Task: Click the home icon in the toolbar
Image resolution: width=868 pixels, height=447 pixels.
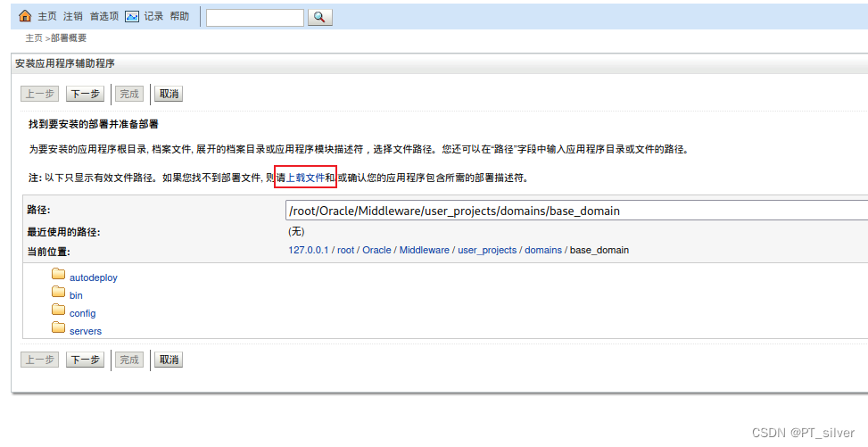Action: coord(25,16)
